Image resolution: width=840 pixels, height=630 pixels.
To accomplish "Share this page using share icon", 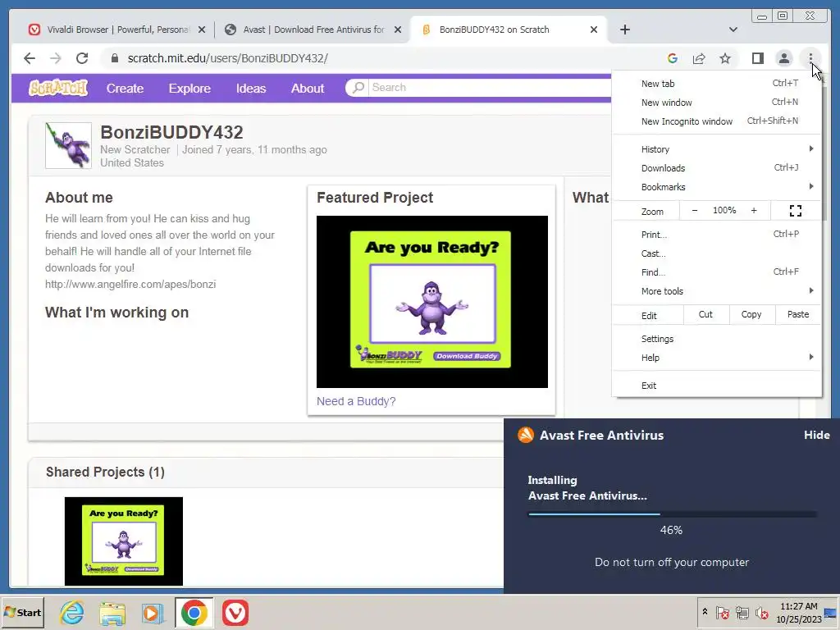I will point(699,58).
